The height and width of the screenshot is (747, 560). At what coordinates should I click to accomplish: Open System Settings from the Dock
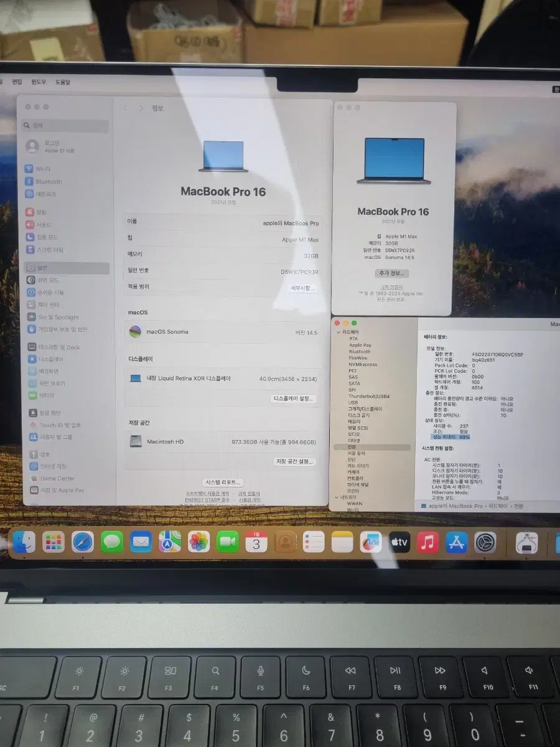coord(485,542)
